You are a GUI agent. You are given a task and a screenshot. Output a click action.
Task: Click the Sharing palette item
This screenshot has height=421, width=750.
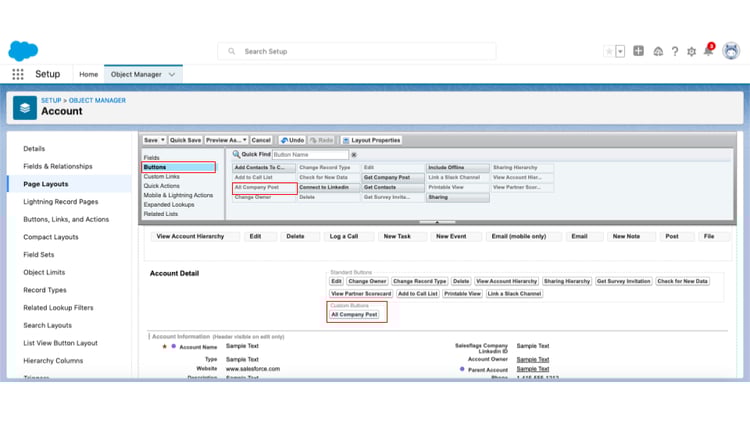click(x=458, y=197)
